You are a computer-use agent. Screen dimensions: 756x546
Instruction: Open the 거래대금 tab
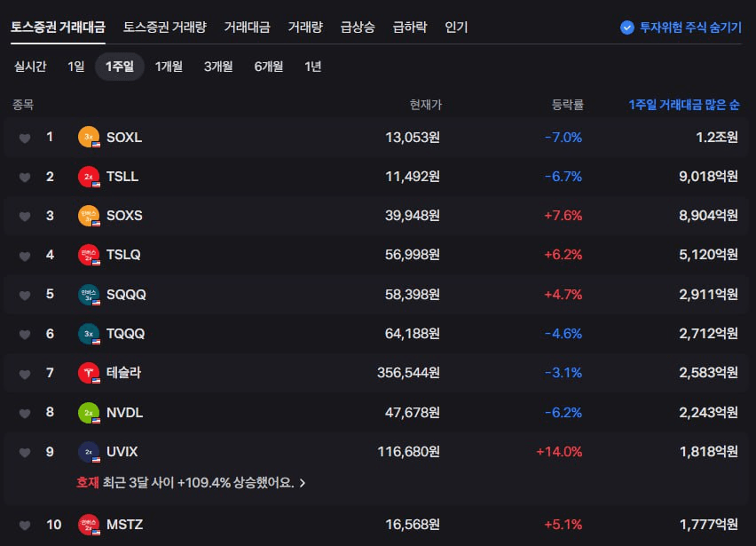pyautogui.click(x=247, y=27)
